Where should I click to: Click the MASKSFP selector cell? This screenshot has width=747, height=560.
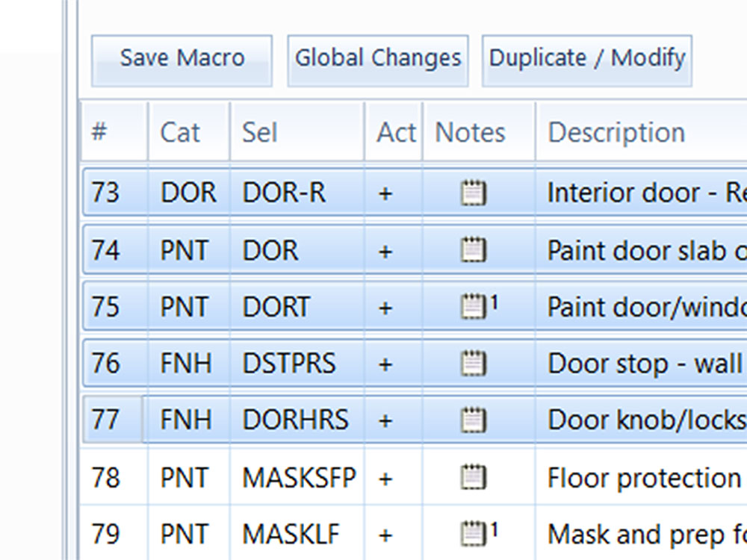[299, 477]
